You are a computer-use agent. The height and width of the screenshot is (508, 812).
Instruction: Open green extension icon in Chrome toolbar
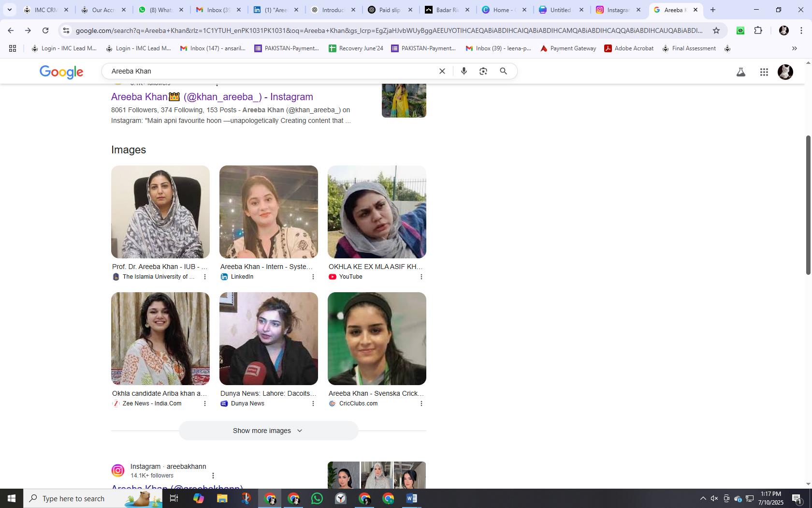[x=740, y=30]
